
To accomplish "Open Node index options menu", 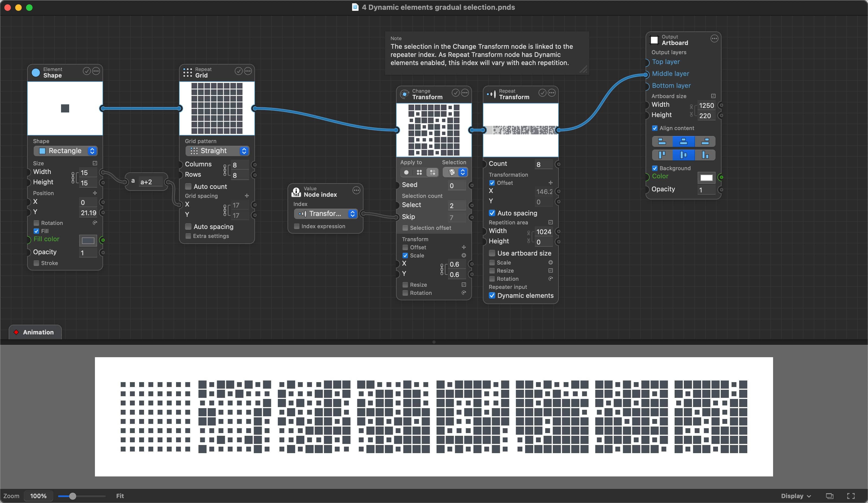I will click(x=356, y=190).
